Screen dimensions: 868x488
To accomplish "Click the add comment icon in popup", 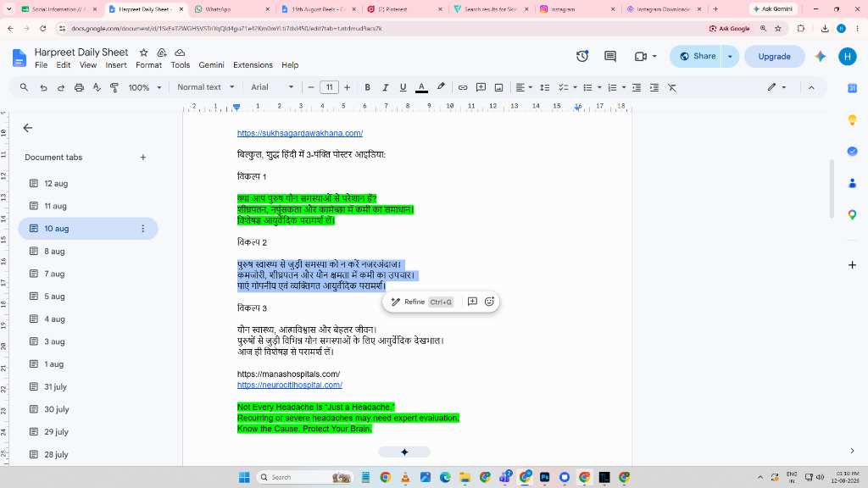I will tap(472, 302).
